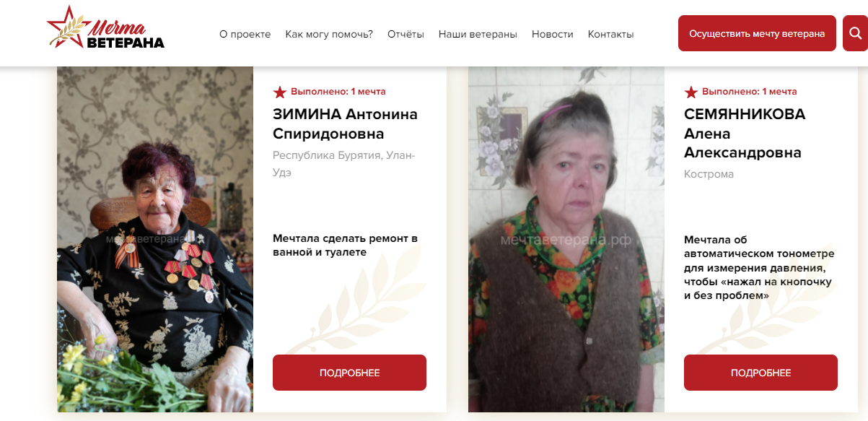Click the name СЕМЯННИКОВА Алена Александровна

tap(745, 134)
